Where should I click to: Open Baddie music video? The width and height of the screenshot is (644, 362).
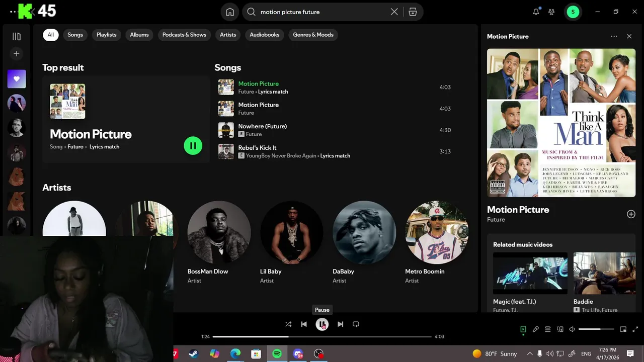(x=604, y=283)
